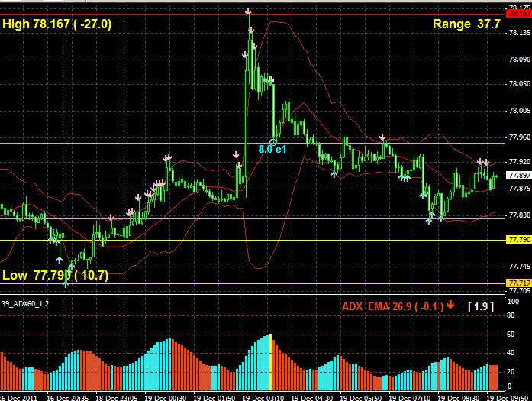Image resolution: width=532 pixels, height=401 pixels.
Task: Select the 77.717 price tag on axis
Action: point(519,283)
